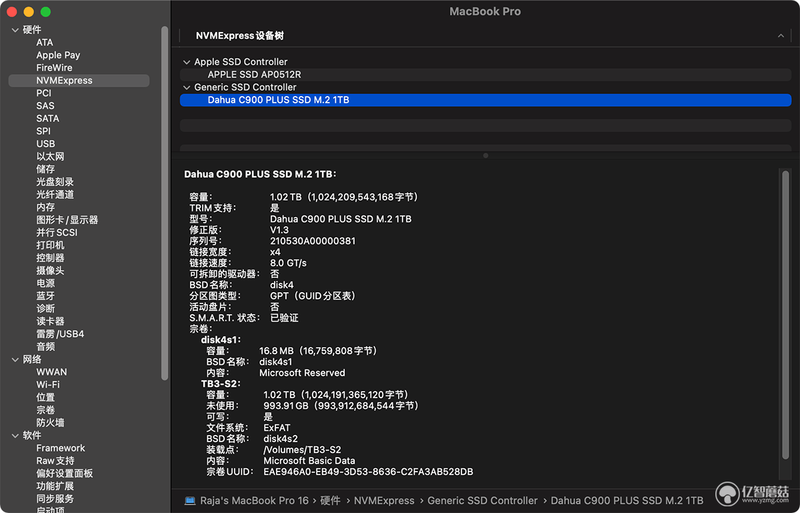
Task: Open Apple Pay in the sidebar
Action: click(x=58, y=55)
